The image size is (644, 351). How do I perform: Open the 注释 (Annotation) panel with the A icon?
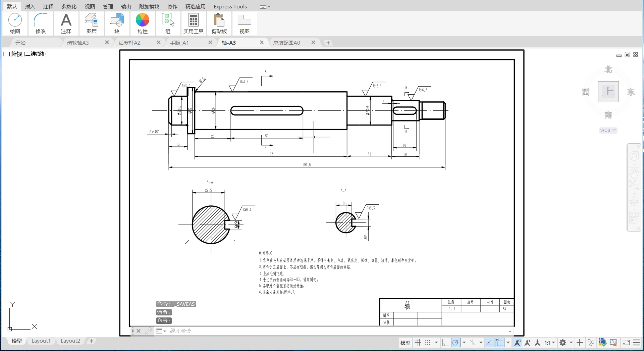pos(66,23)
